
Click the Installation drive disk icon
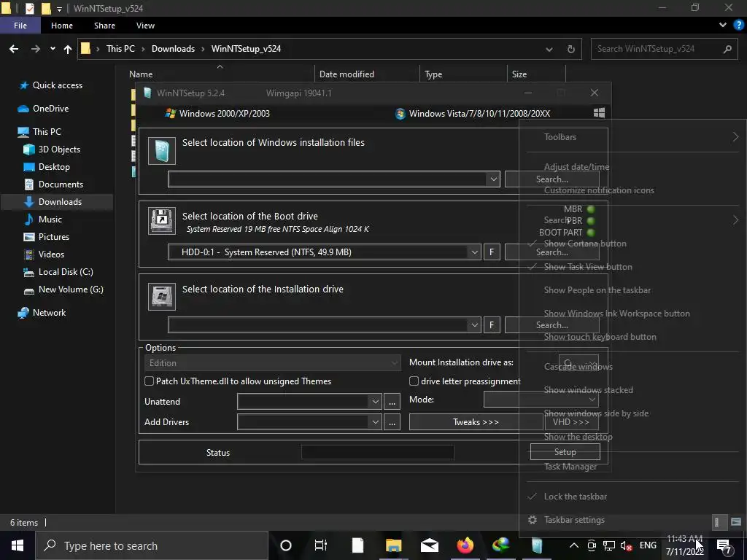(x=161, y=297)
